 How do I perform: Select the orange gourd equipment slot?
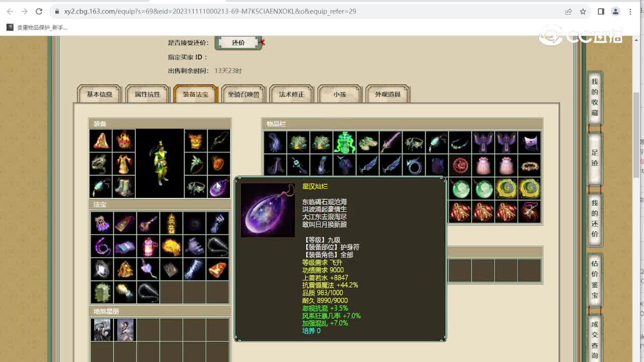point(219,164)
